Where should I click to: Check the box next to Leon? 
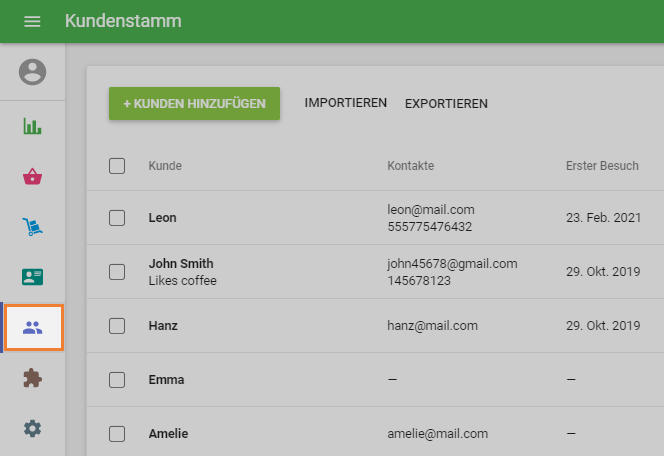point(117,218)
